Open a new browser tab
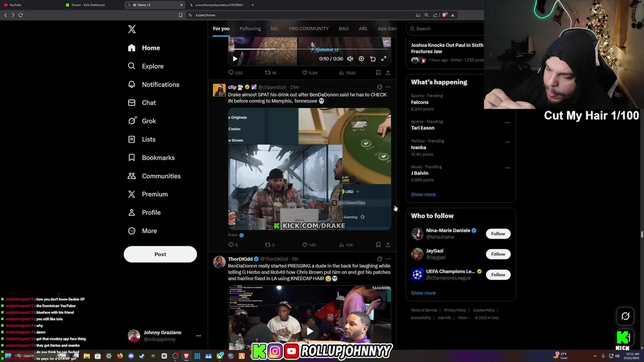The width and height of the screenshot is (644, 362). [253, 5]
